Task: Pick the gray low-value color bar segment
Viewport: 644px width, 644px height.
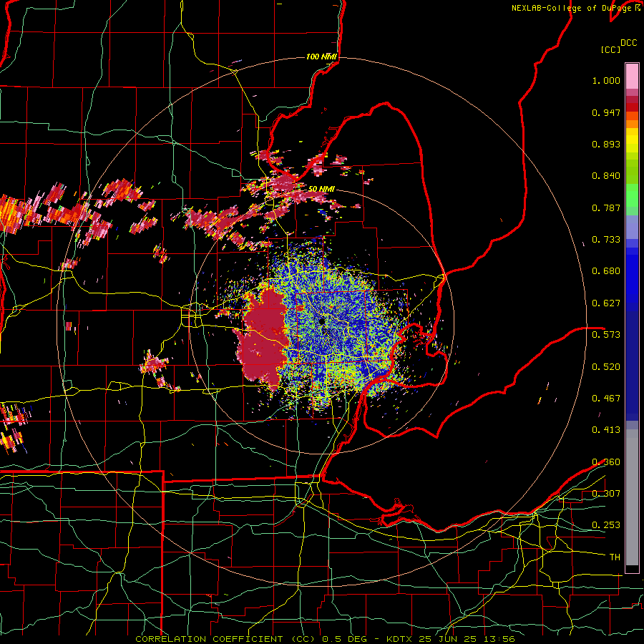Action: [x=632, y=497]
